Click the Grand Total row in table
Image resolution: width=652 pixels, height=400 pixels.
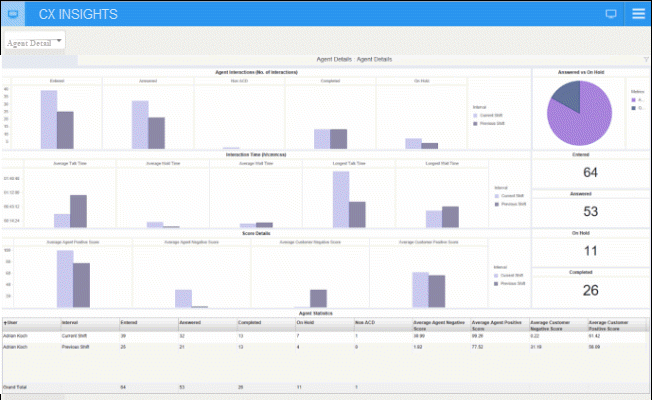(x=60, y=385)
